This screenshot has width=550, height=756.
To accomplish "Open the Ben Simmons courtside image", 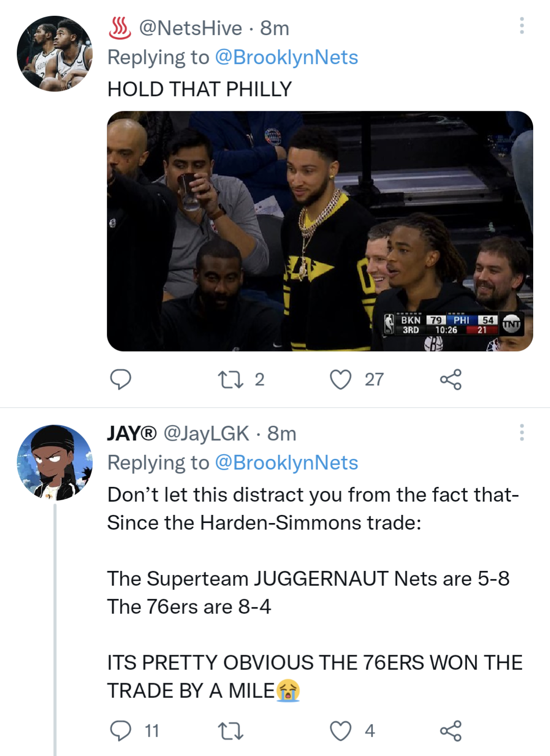I will point(316,232).
